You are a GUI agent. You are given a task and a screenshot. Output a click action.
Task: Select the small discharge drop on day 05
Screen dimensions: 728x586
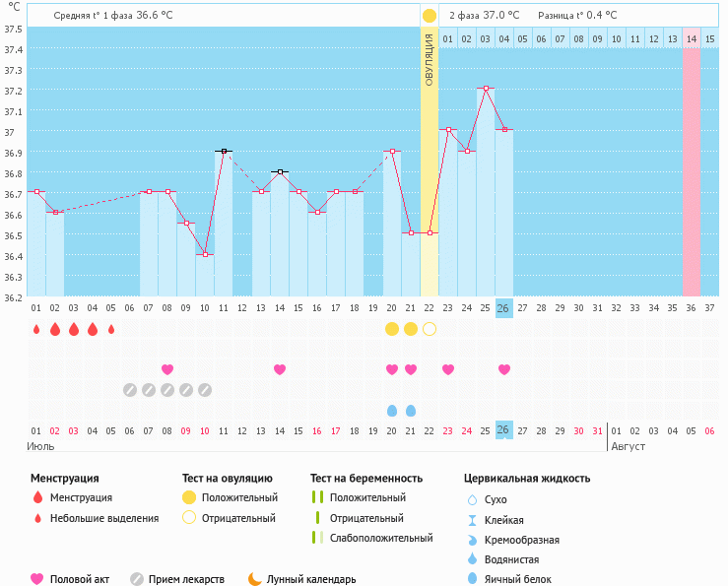[x=111, y=329]
